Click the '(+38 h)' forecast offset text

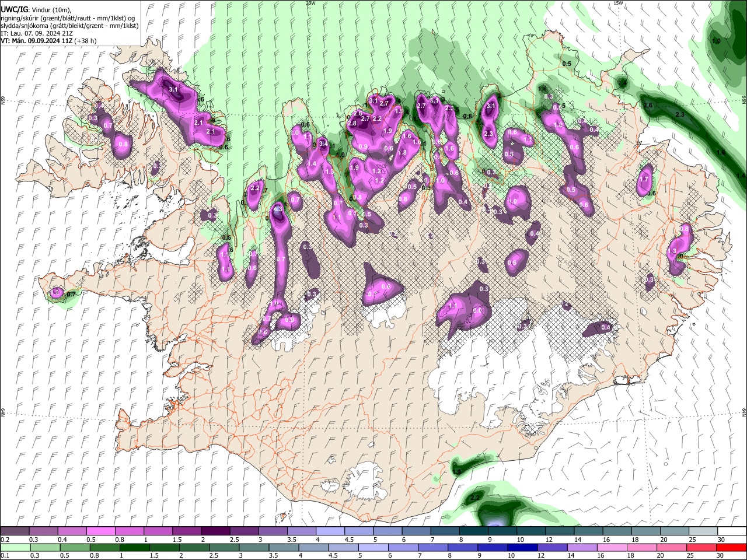[86, 41]
